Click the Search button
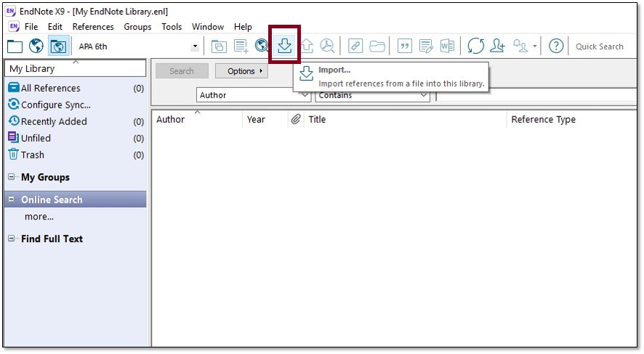644x354 pixels. tap(182, 71)
